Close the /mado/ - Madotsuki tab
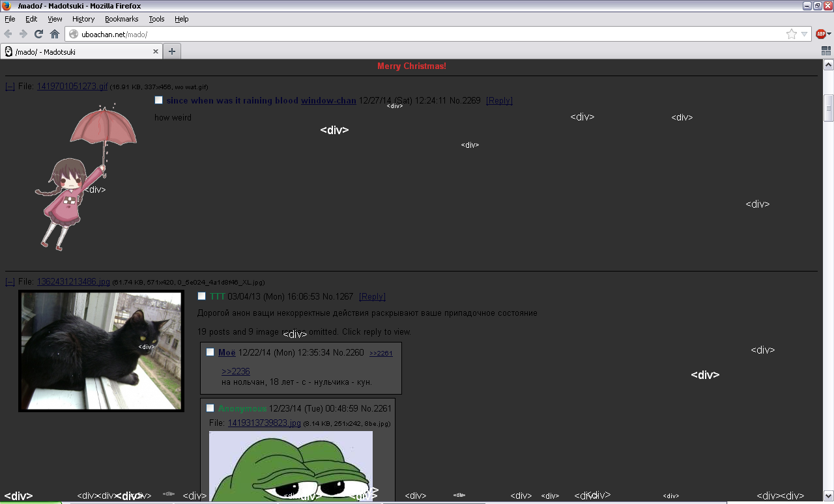This screenshot has width=834, height=504. click(x=156, y=51)
